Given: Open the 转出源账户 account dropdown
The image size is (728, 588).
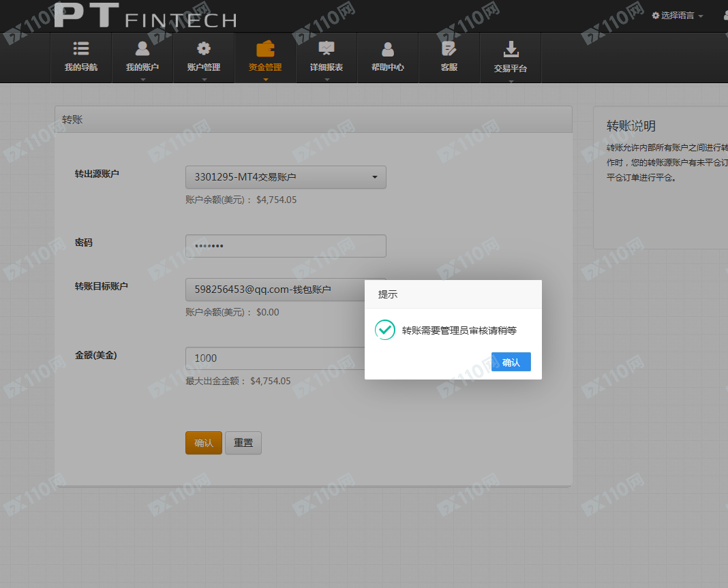Looking at the screenshot, I should (286, 176).
